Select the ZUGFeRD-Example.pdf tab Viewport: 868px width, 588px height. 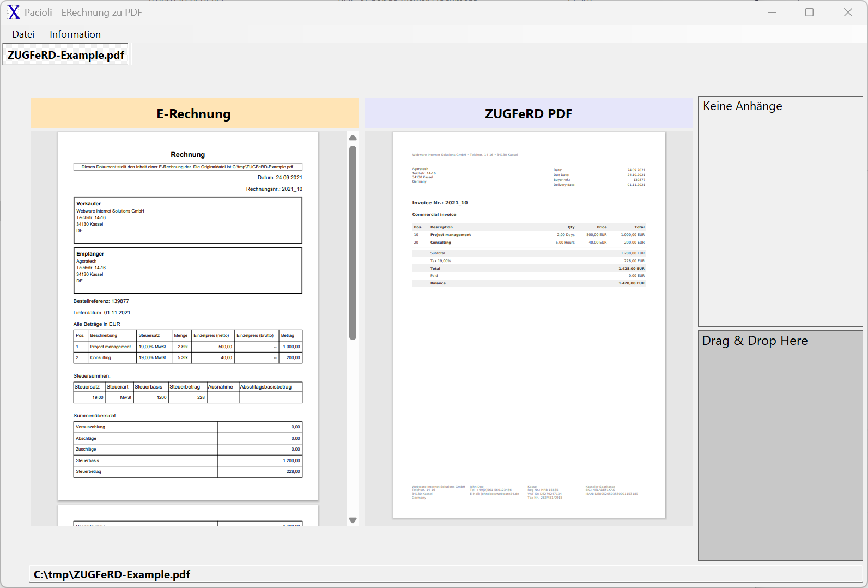(x=66, y=55)
